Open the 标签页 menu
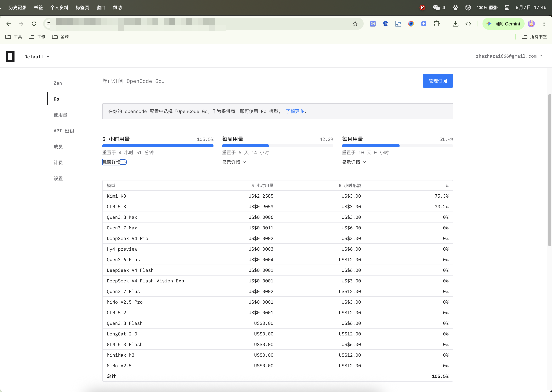552x392 pixels. click(x=82, y=7)
